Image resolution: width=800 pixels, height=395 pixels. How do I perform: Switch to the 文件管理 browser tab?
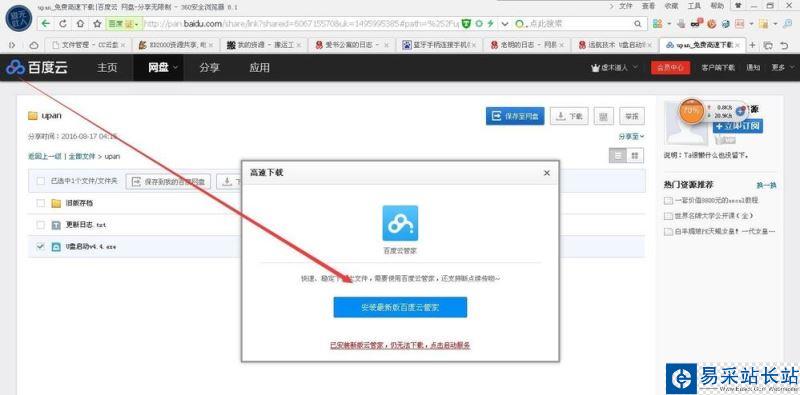tap(88, 45)
